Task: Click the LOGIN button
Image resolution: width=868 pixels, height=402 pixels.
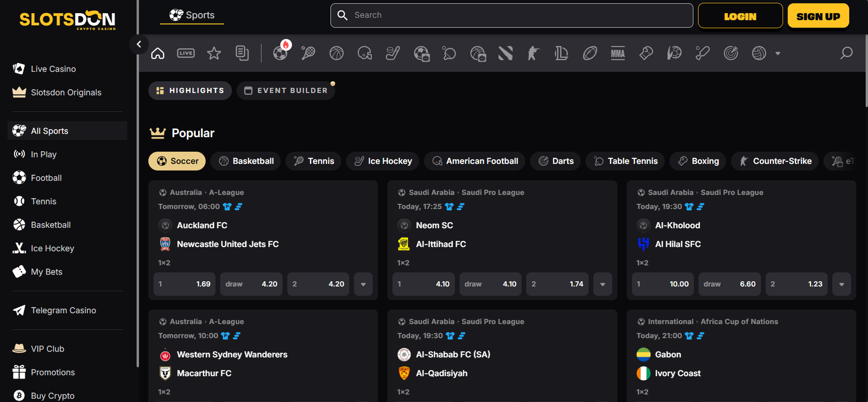Action: [740, 16]
